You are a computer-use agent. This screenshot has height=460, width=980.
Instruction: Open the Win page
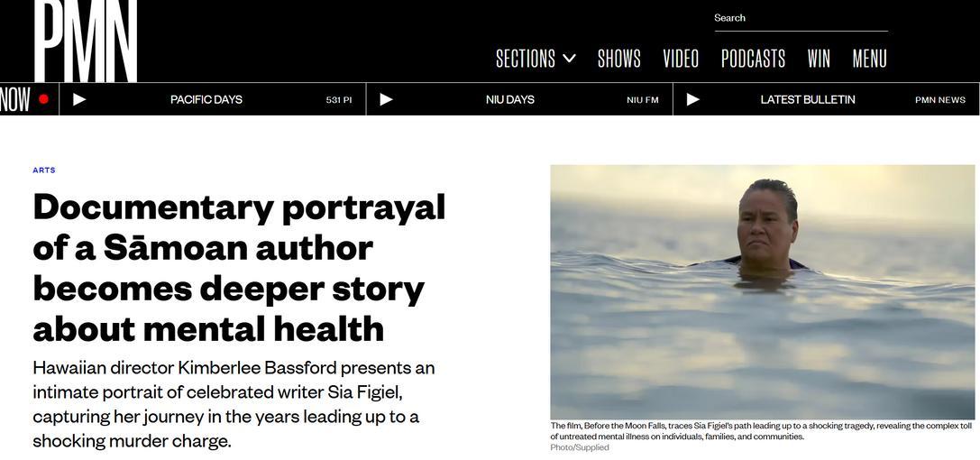(x=819, y=59)
